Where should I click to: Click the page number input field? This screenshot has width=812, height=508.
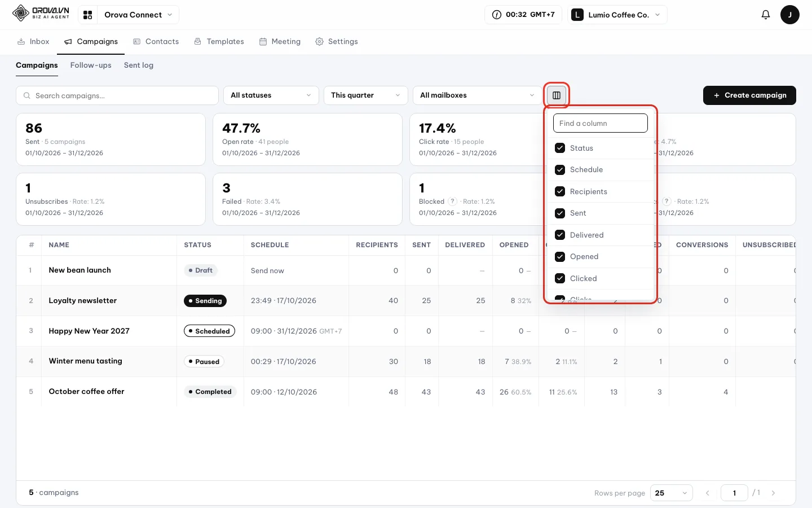(x=734, y=493)
